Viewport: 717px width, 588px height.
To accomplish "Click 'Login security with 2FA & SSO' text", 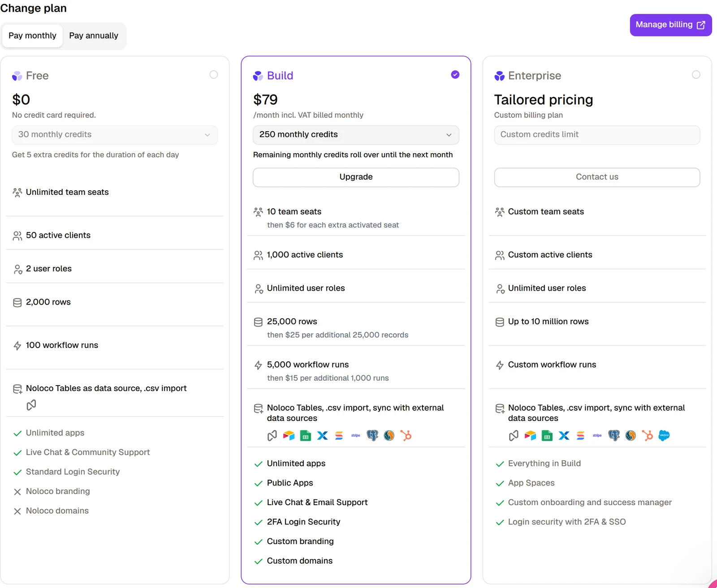I will click(x=567, y=522).
